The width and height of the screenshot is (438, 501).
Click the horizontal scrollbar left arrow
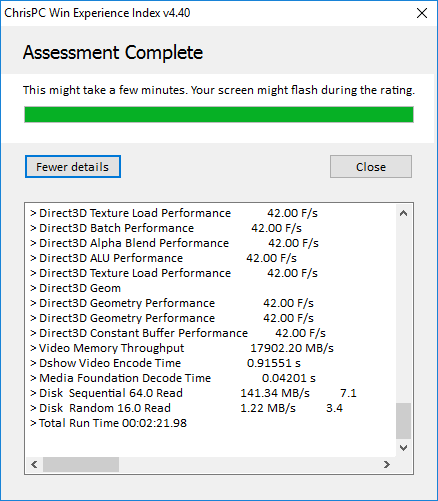coord(34,464)
